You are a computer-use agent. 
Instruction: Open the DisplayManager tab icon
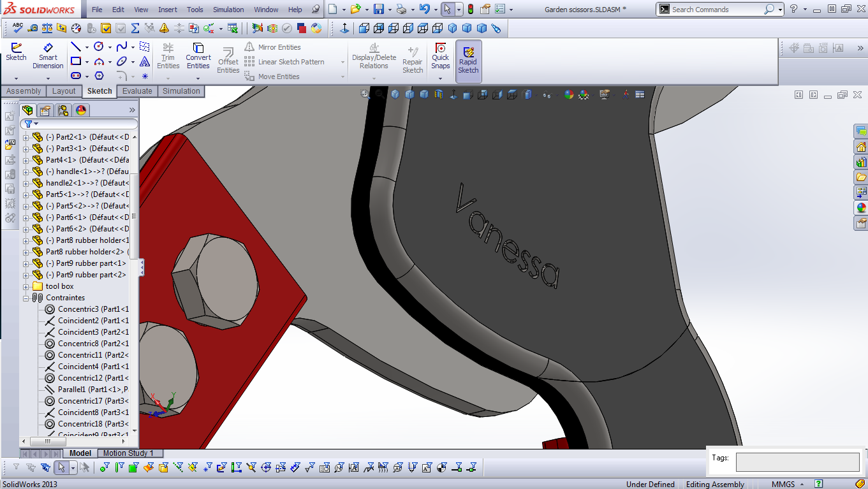(81, 110)
